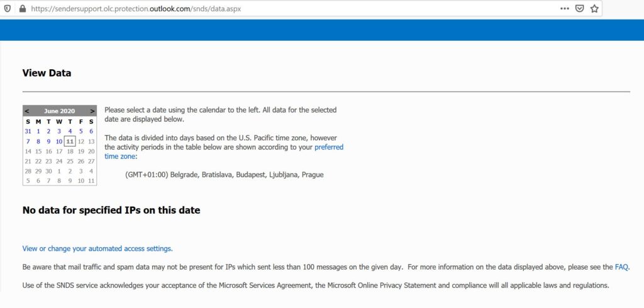Pick Saturday June 6 on the calendar
This screenshot has height=308, width=644.
point(91,131)
